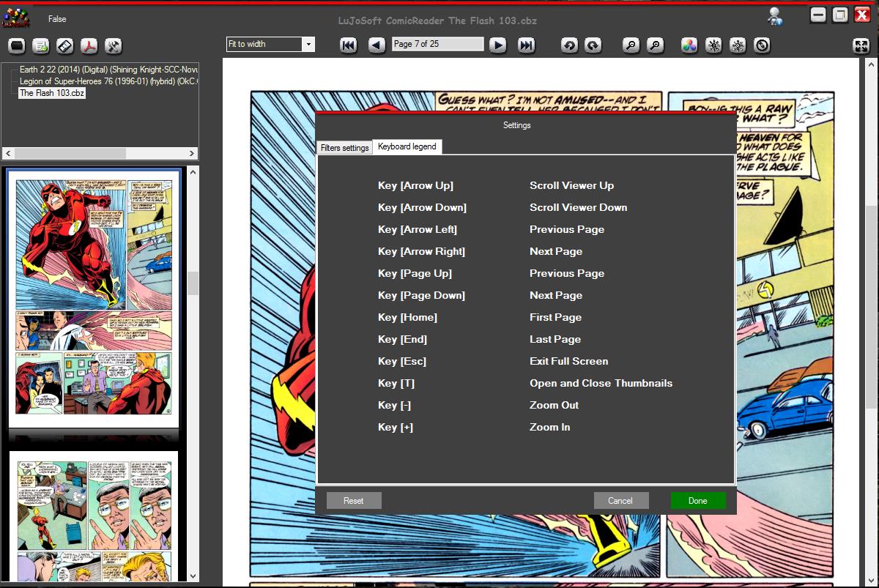Click the thumbnail panel scrollbar handle
Viewport: 879px width, 588px height.
(193, 283)
